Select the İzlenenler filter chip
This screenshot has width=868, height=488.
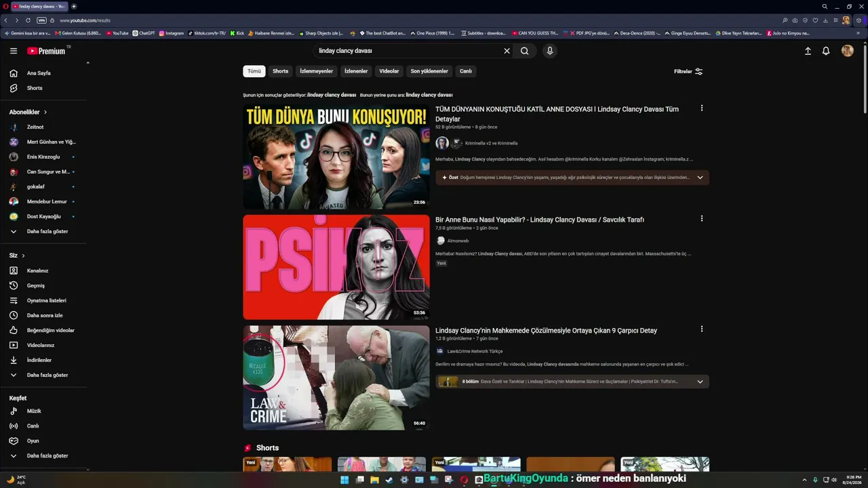click(356, 71)
